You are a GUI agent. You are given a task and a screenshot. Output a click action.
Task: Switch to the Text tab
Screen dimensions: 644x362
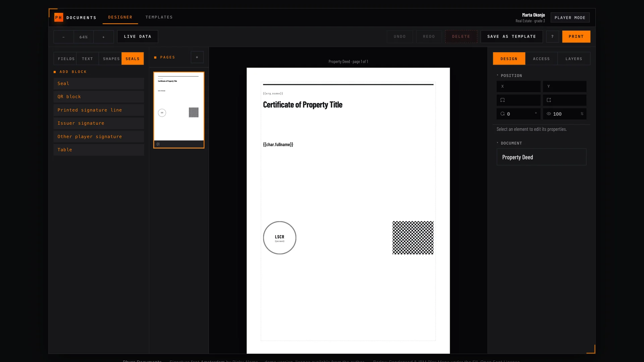(88, 59)
